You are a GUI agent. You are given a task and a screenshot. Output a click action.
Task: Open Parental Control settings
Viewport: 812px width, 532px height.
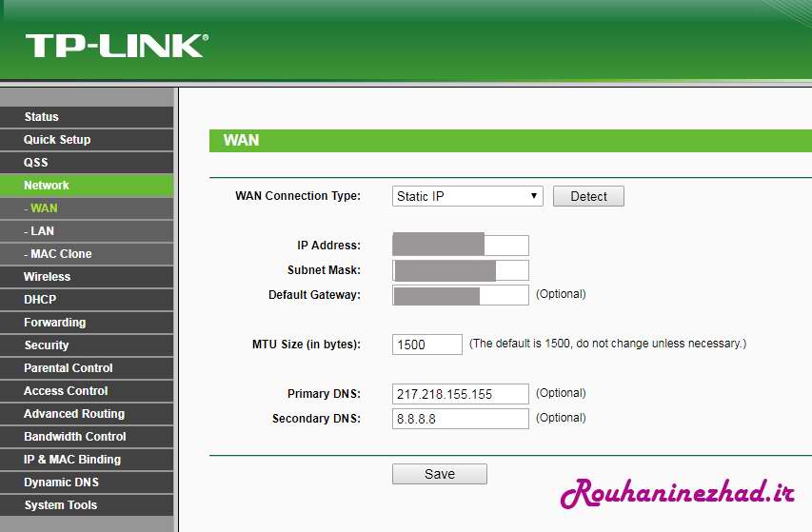click(87, 367)
